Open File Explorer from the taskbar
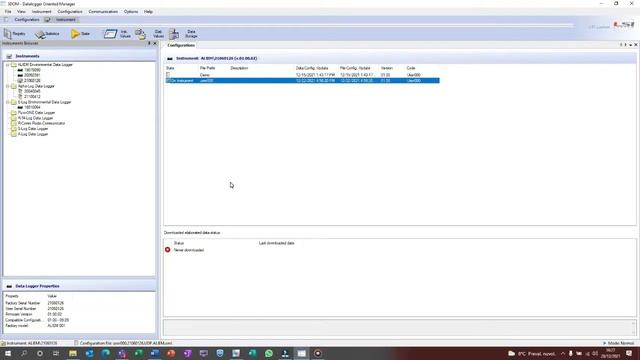 [x=73, y=353]
